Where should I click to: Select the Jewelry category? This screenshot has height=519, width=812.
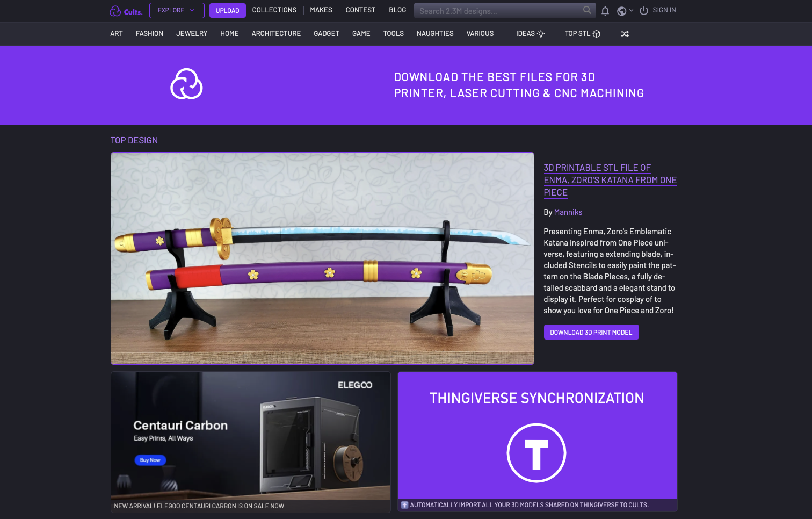(x=192, y=34)
